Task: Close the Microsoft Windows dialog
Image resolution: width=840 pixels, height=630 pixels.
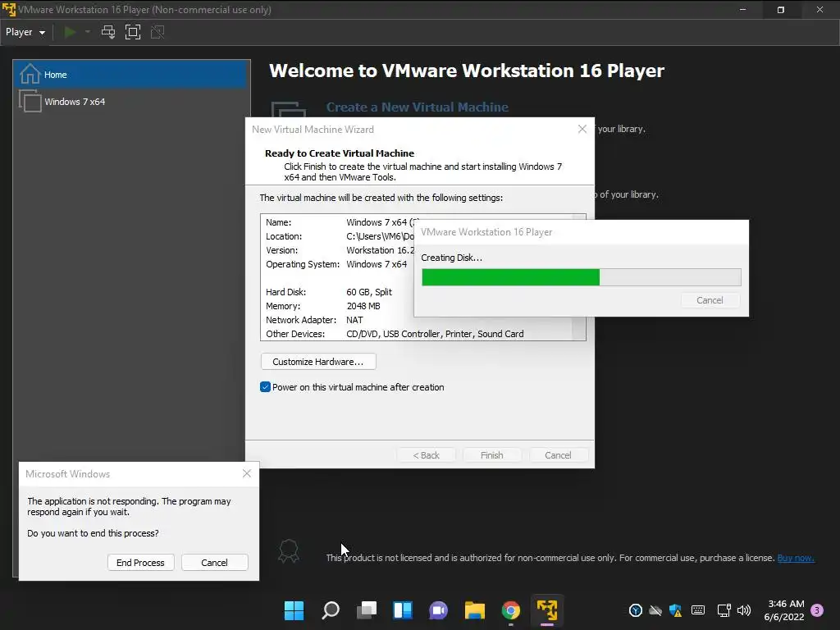Action: click(x=246, y=473)
